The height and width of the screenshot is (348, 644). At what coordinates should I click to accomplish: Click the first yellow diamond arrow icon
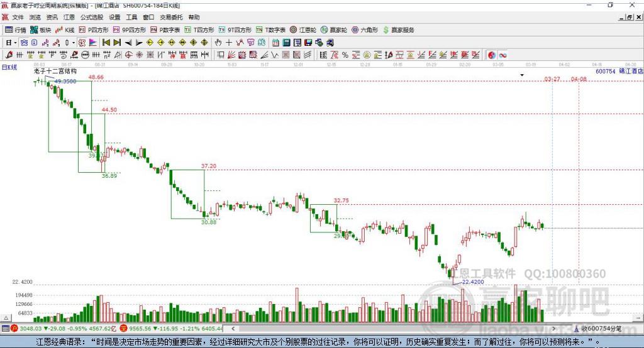coord(150,43)
